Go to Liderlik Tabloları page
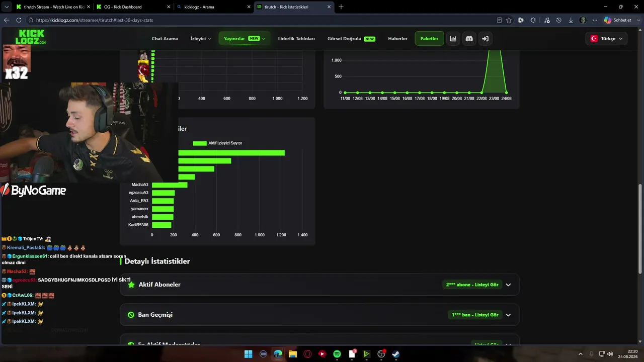This screenshot has width=644, height=362. [296, 39]
